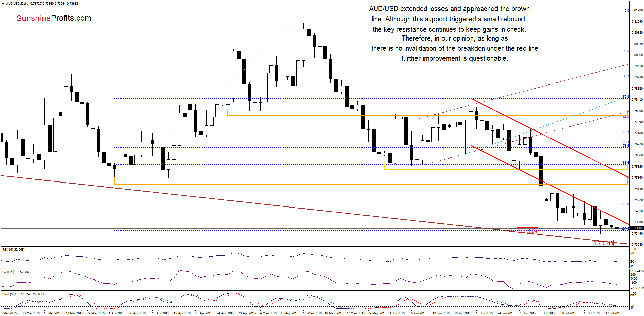Click the 9 Mar 2015 date label
Viewport: 644px width, 316px height.
pos(9,313)
